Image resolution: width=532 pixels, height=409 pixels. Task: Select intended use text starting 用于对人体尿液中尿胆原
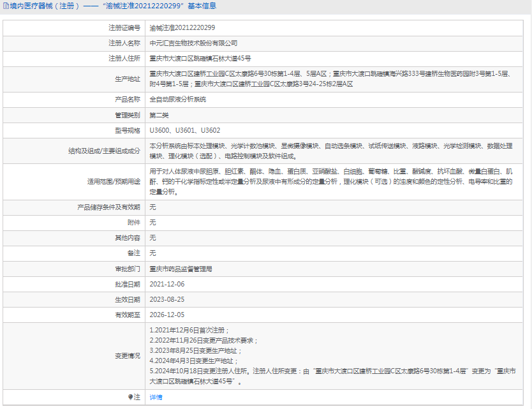tap(331, 182)
